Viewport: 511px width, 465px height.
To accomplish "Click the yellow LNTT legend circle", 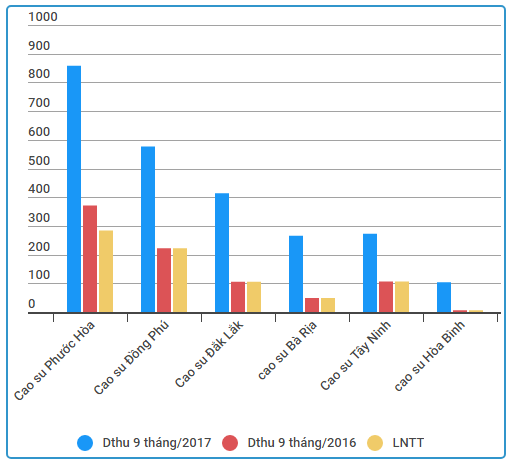I will click(375, 443).
